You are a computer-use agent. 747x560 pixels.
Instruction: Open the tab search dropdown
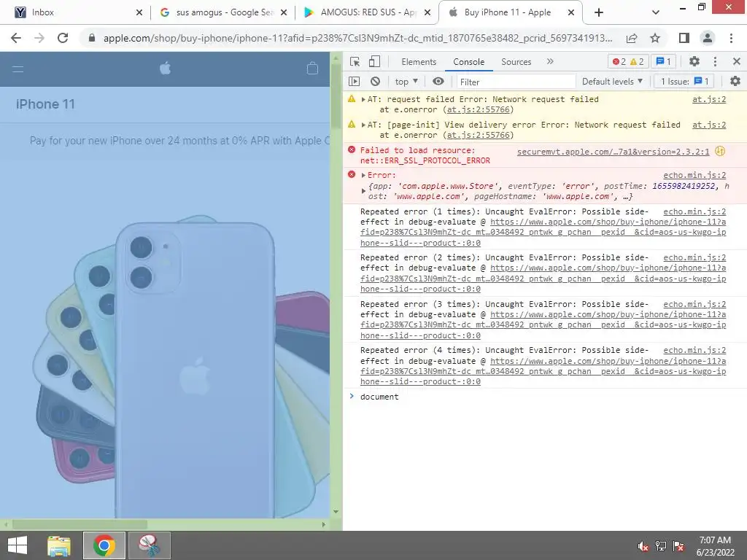click(x=656, y=12)
